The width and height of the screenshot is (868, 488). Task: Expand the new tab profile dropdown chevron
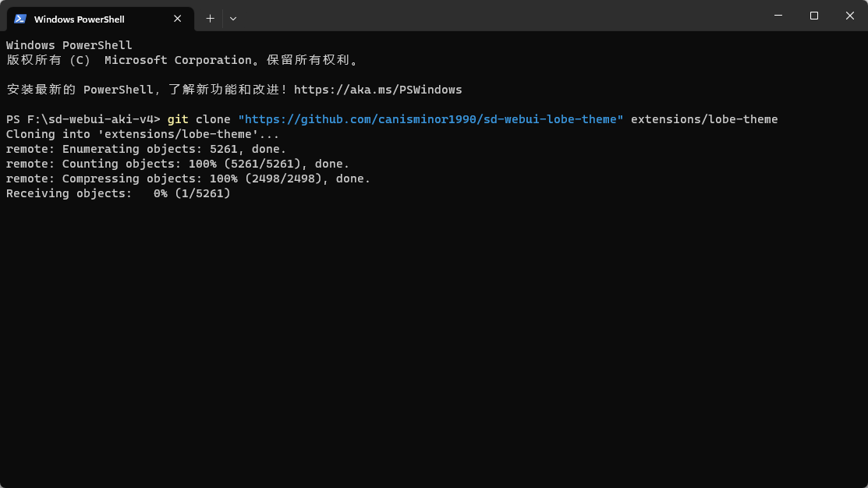[233, 18]
